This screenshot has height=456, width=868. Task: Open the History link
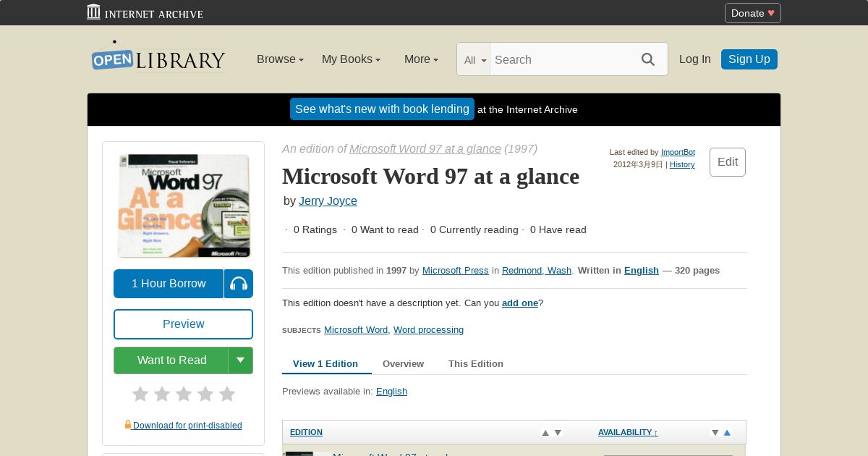682,164
